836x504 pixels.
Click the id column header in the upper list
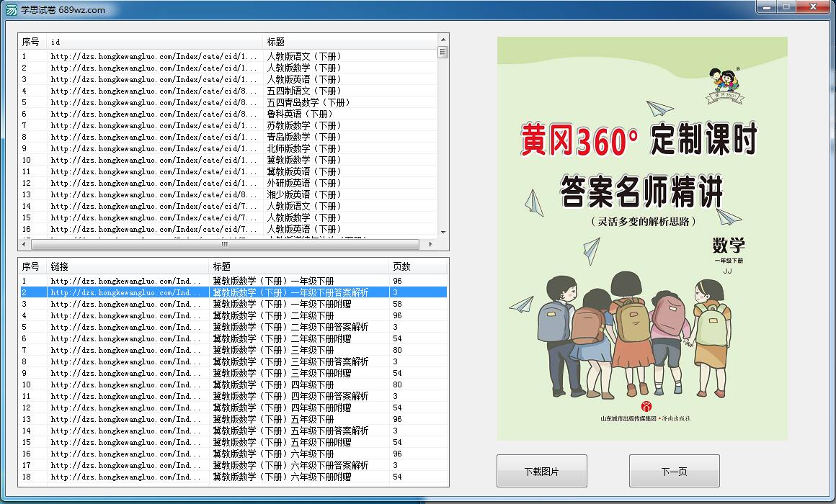point(155,42)
